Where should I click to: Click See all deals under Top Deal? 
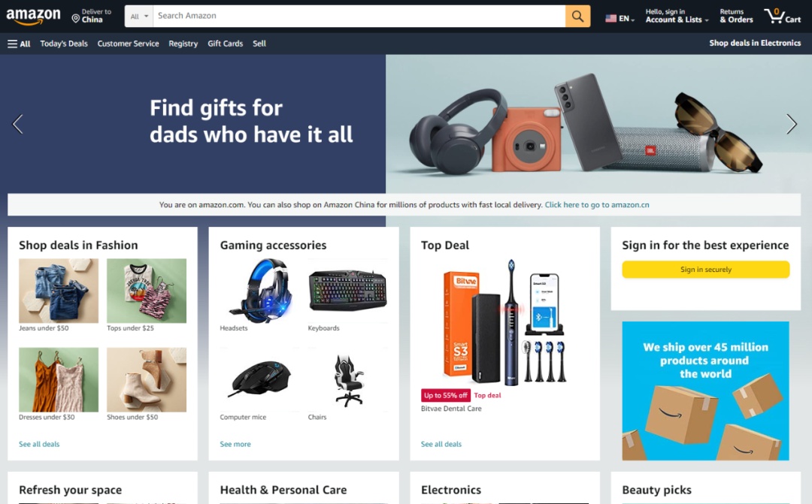(441, 444)
